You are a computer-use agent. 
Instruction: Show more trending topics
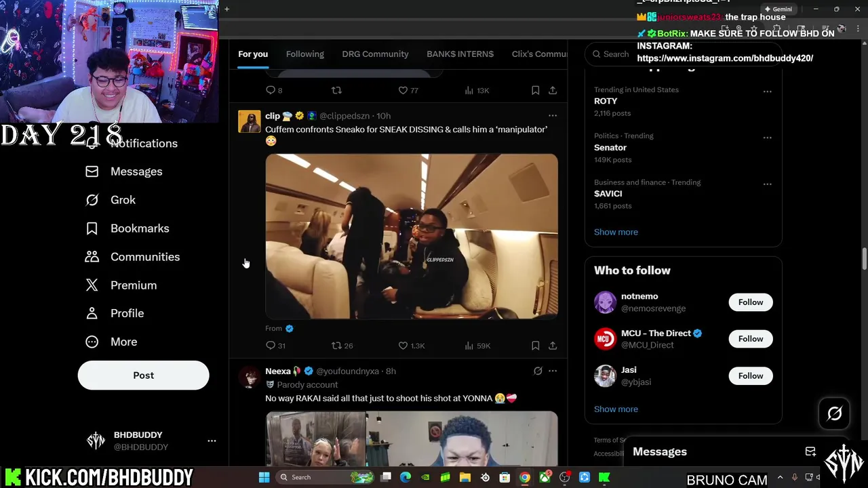(616, 232)
